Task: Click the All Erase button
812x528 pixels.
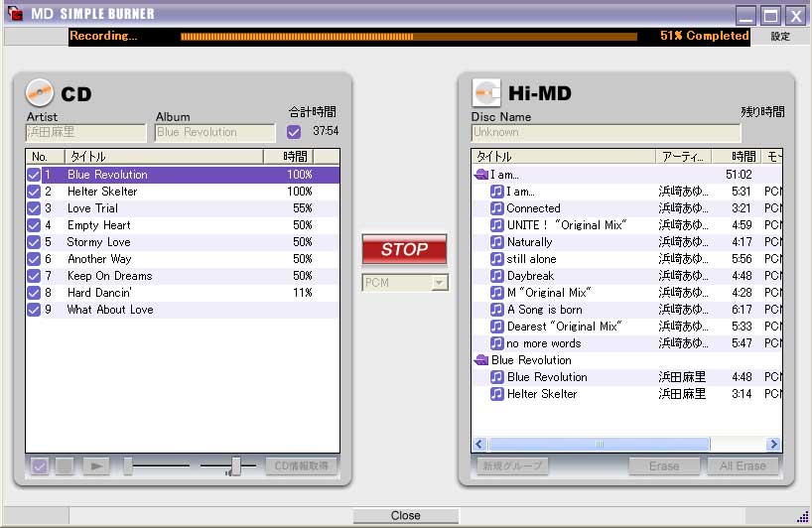Action: click(743, 465)
